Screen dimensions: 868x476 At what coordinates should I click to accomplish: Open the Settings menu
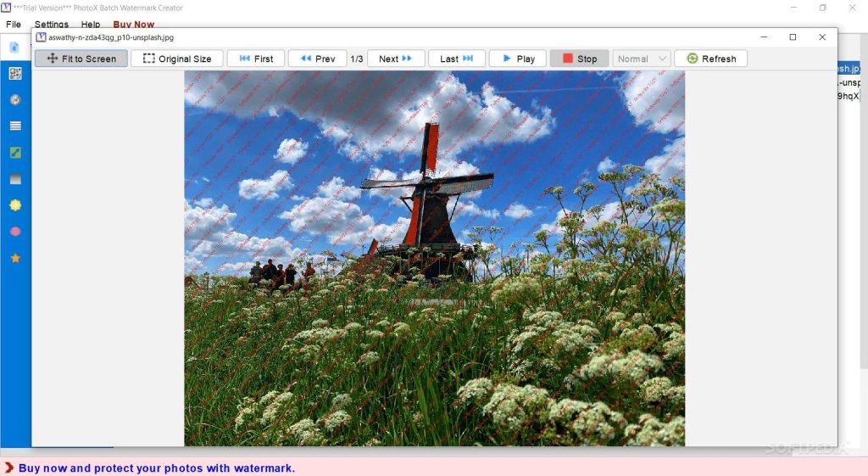52,25
